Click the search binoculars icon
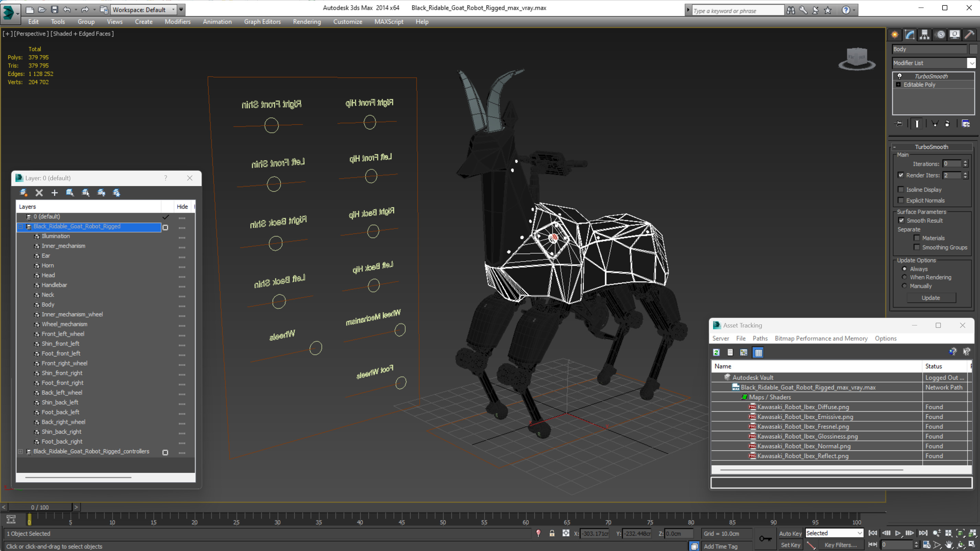Screen dimensions: 980x551 point(790,10)
